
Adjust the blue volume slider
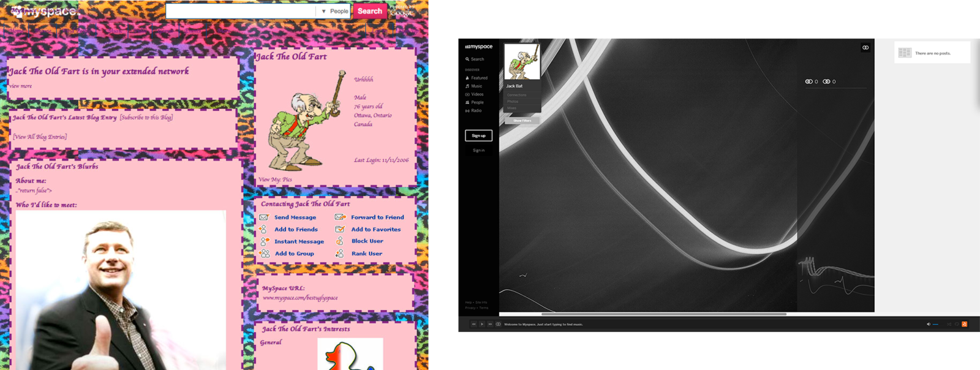[x=936, y=324]
